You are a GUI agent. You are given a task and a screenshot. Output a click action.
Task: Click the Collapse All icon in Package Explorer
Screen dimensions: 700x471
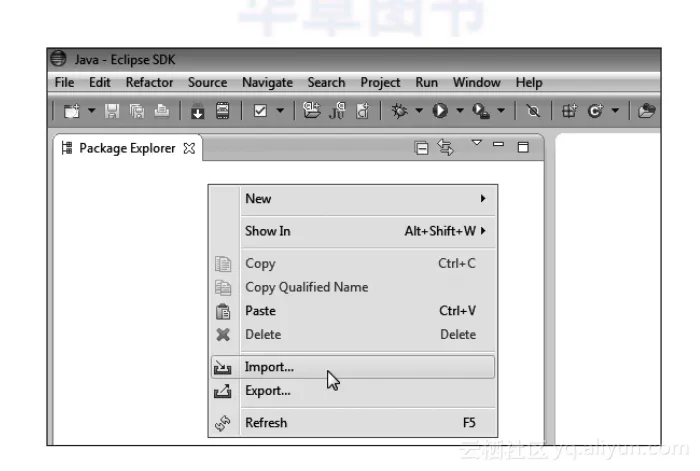click(x=421, y=148)
